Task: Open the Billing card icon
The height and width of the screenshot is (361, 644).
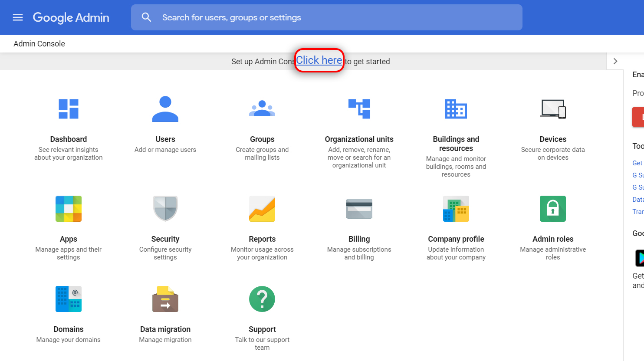Action: click(x=359, y=209)
